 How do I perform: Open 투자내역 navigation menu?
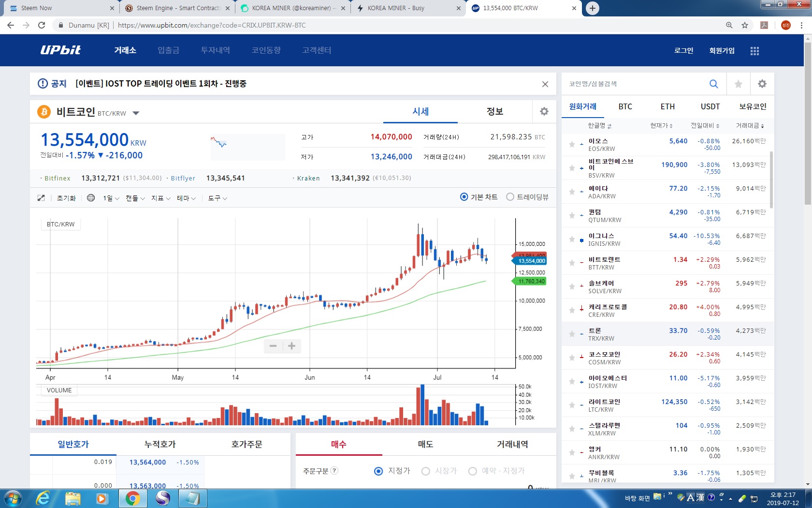point(216,50)
